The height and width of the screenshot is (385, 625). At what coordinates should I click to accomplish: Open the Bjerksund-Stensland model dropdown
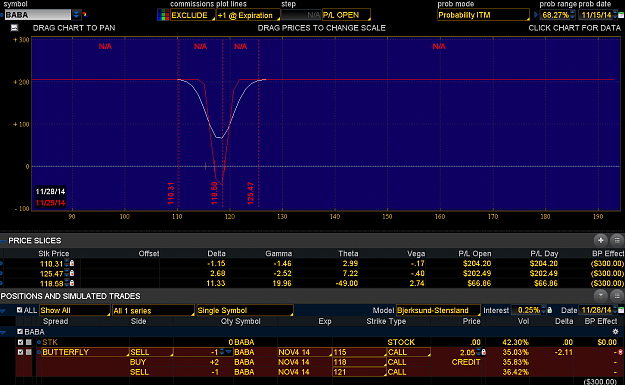[x=438, y=310]
